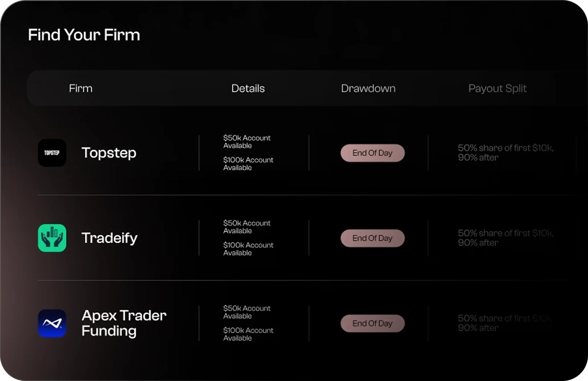Click the Apex Trader Funding blue logo

click(x=52, y=323)
